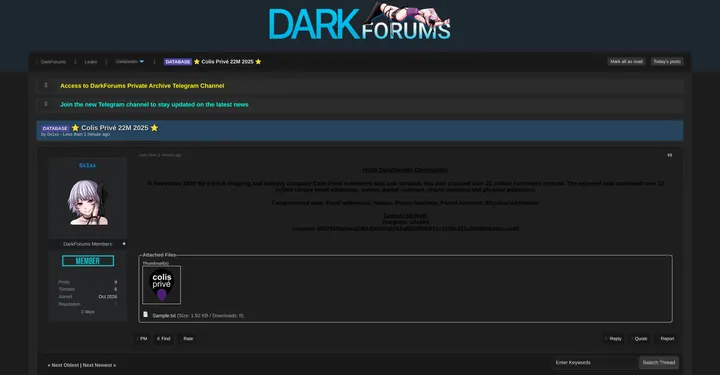
Task: Open Today's posts
Action: (667, 62)
